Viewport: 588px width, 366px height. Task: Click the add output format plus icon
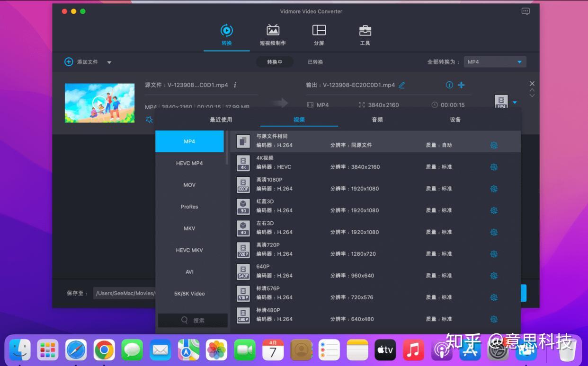(x=461, y=85)
